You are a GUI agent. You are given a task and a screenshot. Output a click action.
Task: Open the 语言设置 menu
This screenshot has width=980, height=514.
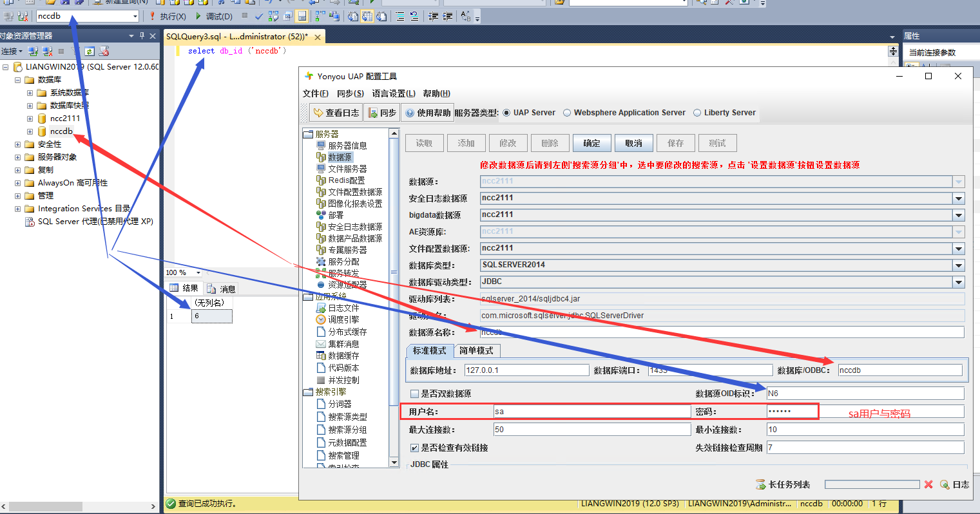coord(393,93)
